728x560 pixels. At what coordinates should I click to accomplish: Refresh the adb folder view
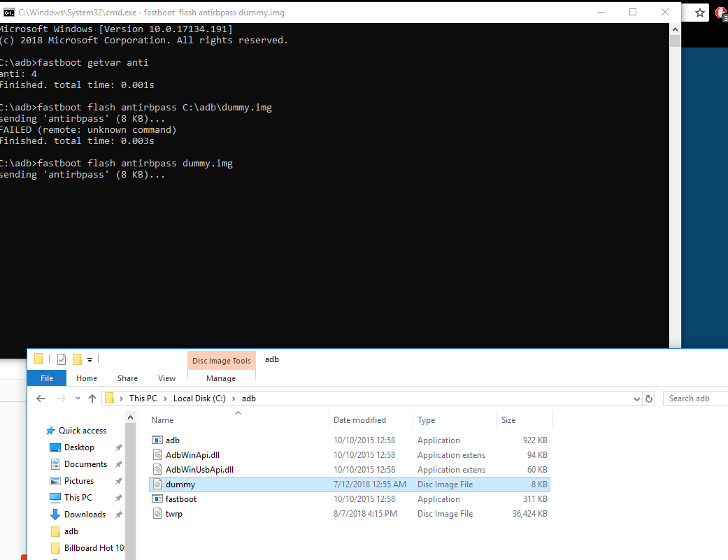click(649, 399)
